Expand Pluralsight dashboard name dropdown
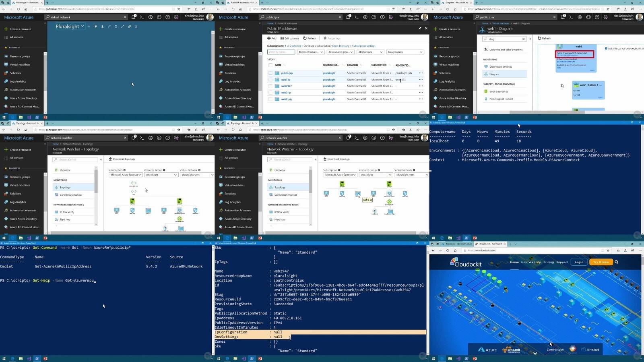This screenshot has width=644, height=362. (82, 26)
